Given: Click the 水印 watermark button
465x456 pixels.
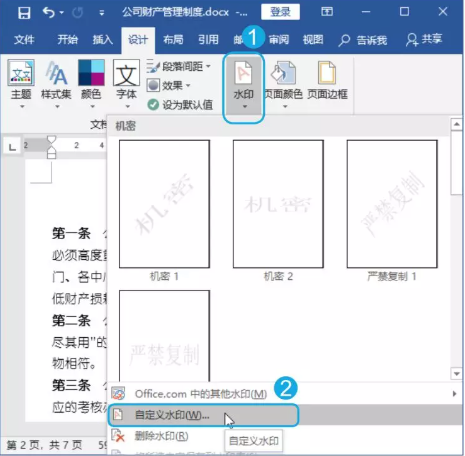Looking at the screenshot, I should click(244, 85).
